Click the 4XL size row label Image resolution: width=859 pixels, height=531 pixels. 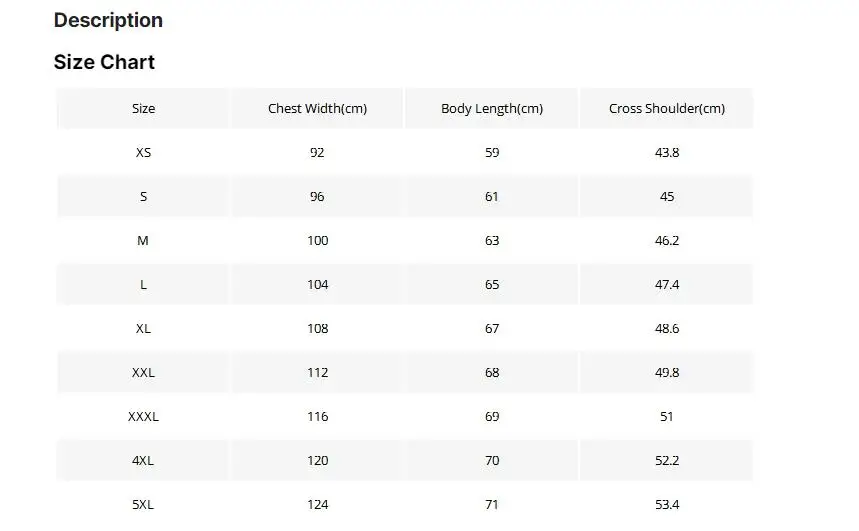coord(143,460)
